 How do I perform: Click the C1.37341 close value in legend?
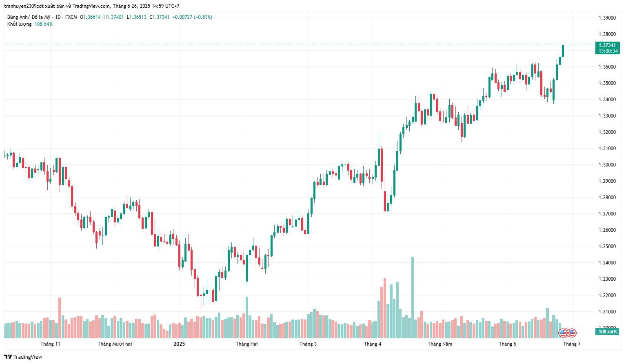tap(160, 17)
